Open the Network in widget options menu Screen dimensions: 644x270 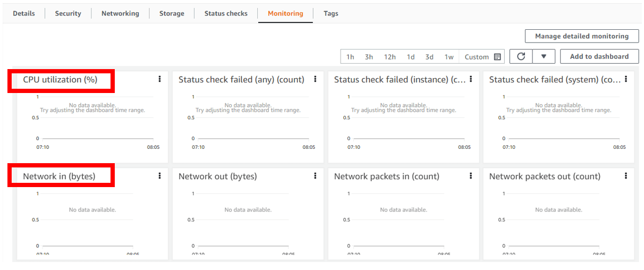(159, 176)
